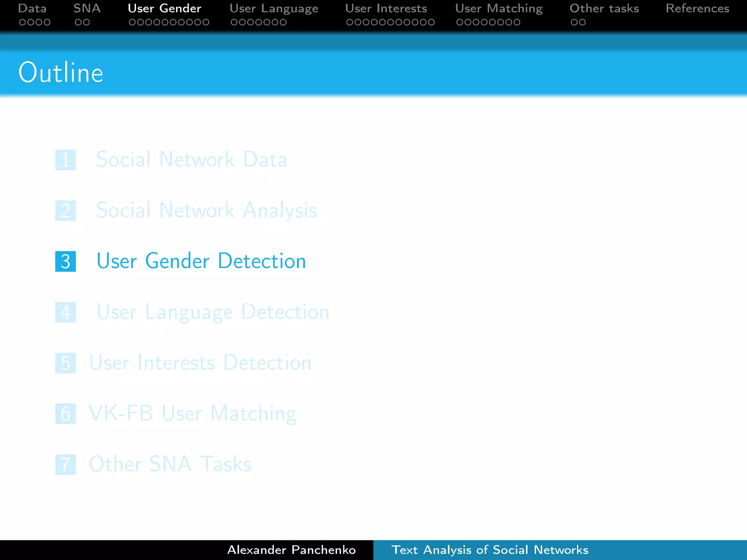
Task: Click the last slide dot under User Language
Action: tap(283, 22)
